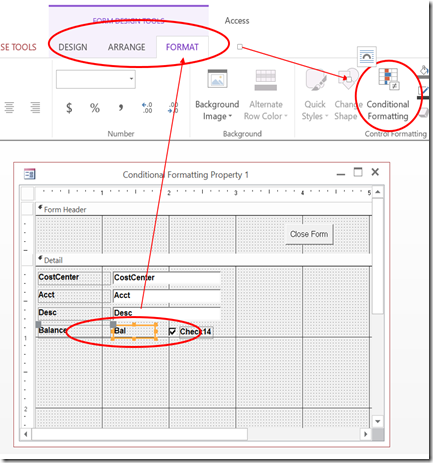This screenshot has height=463, width=433.
Task: Toggle the Check14 checkbox
Action: pos(172,332)
